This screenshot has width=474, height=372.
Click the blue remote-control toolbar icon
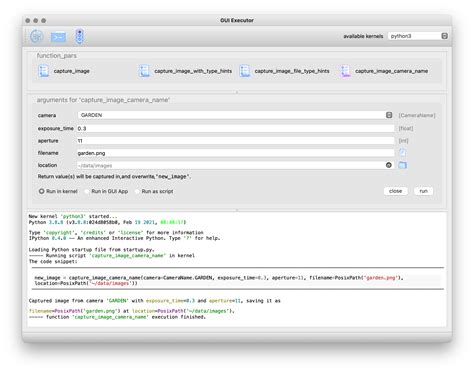click(79, 36)
